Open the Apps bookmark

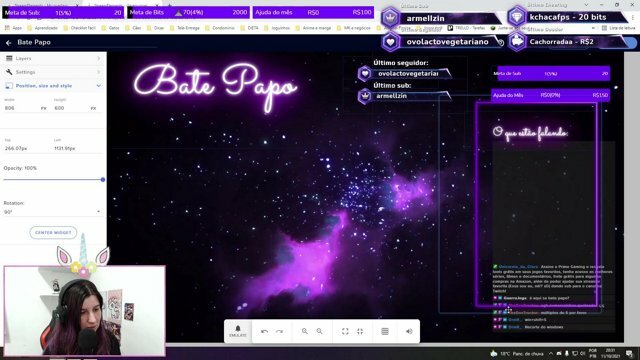pos(13,28)
